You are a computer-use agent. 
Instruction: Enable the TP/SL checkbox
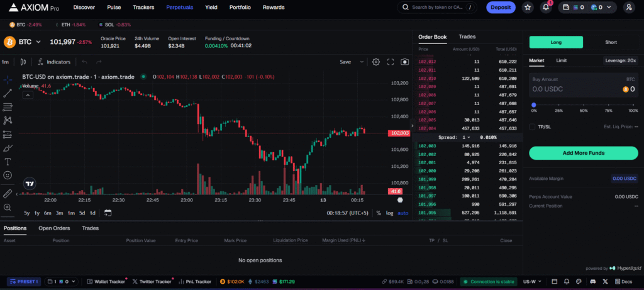pyautogui.click(x=533, y=126)
